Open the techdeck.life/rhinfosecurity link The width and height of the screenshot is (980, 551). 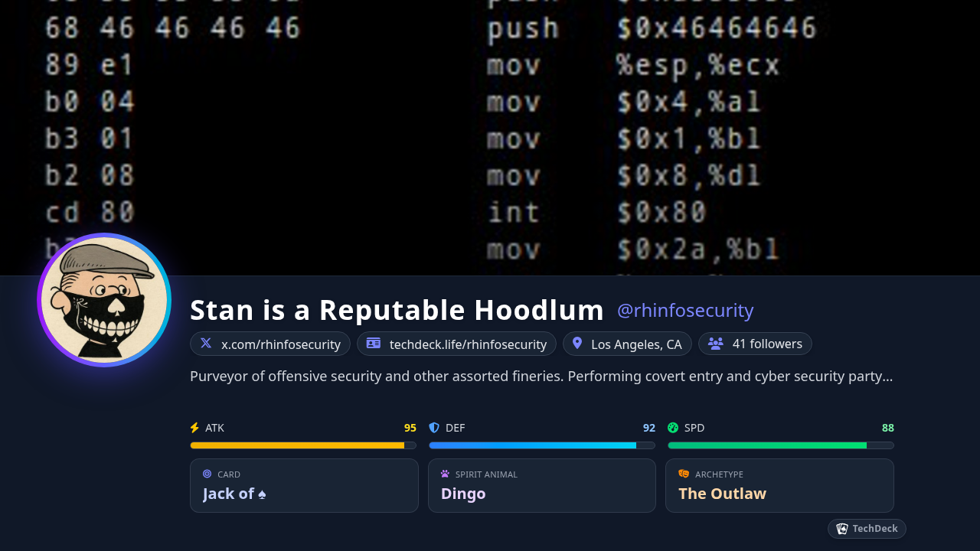tap(467, 344)
